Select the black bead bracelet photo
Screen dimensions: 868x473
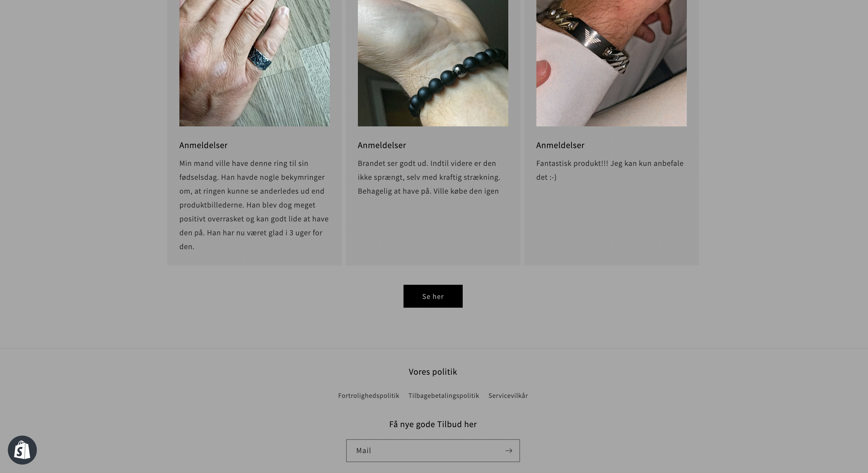pyautogui.click(x=433, y=63)
